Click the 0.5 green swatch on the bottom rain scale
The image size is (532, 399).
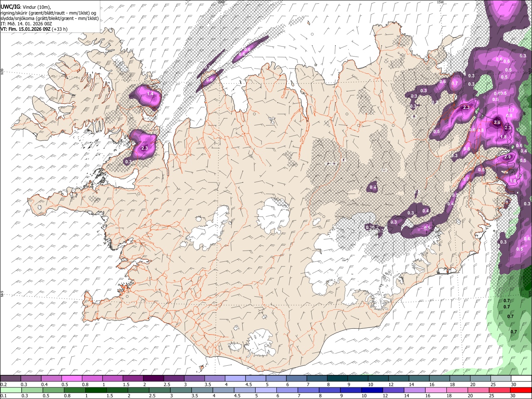pyautogui.click(x=53, y=390)
